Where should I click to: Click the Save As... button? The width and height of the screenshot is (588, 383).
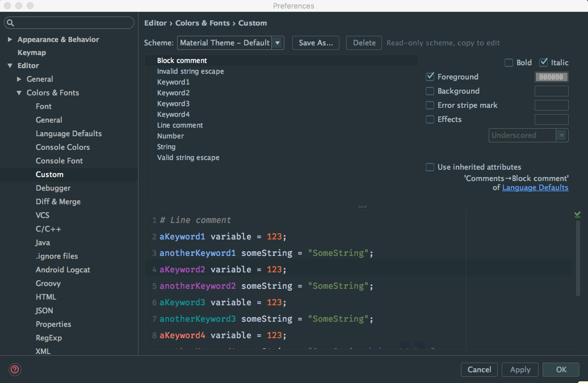coord(316,43)
